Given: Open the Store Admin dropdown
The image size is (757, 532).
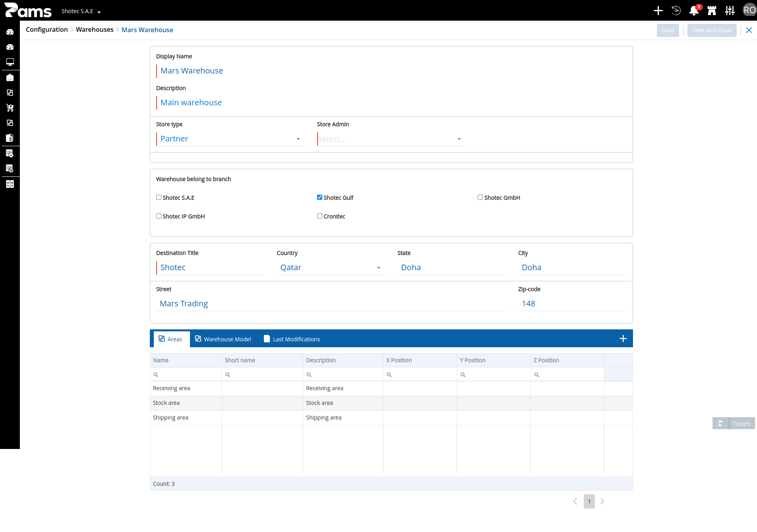Looking at the screenshot, I should click(x=391, y=139).
